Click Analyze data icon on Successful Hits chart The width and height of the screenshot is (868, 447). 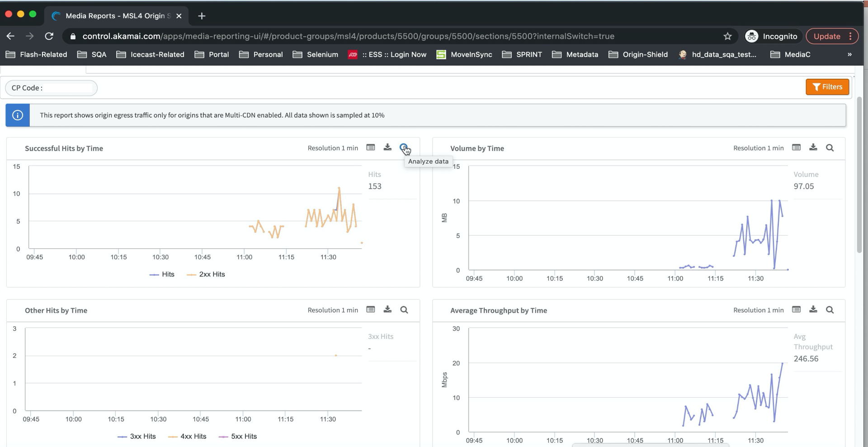[404, 148]
